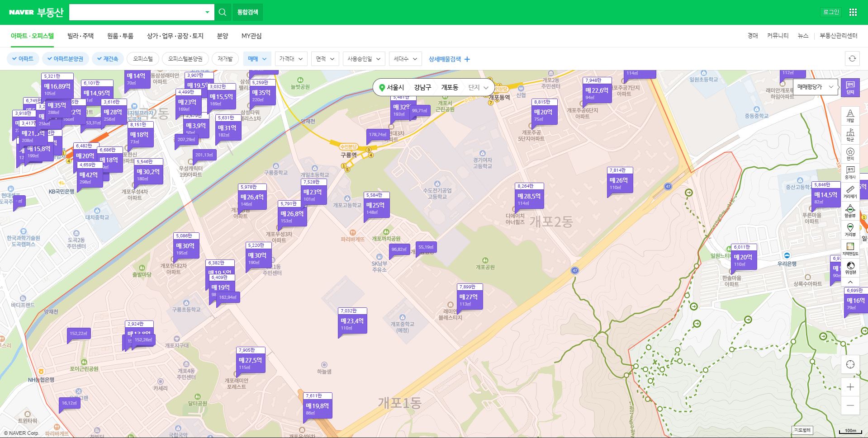The height and width of the screenshot is (438, 868).
Task: Click 강남구 in the location breadcrumb
Action: pyautogui.click(x=422, y=87)
